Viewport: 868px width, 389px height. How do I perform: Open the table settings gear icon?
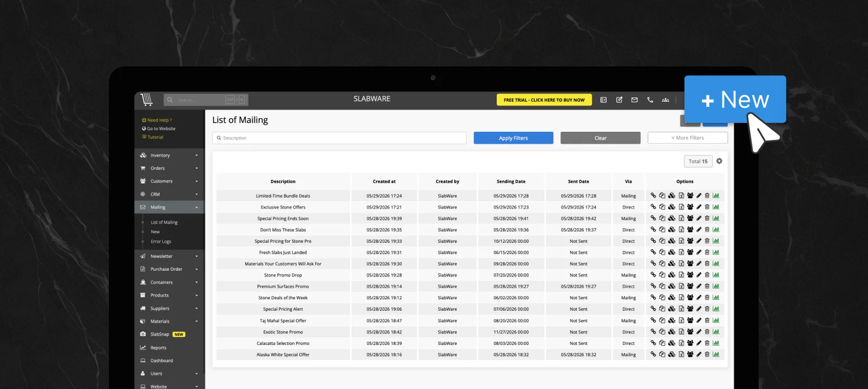(x=719, y=161)
